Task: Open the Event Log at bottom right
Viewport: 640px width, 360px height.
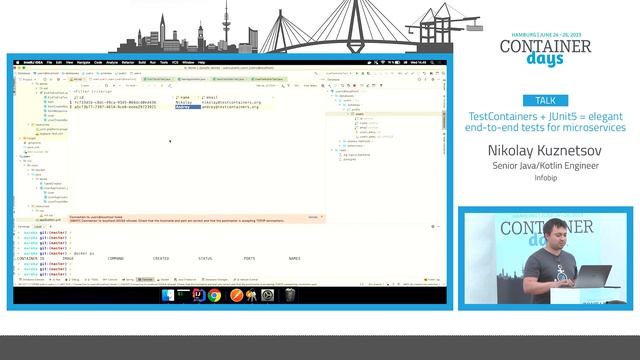Action: click(432, 280)
